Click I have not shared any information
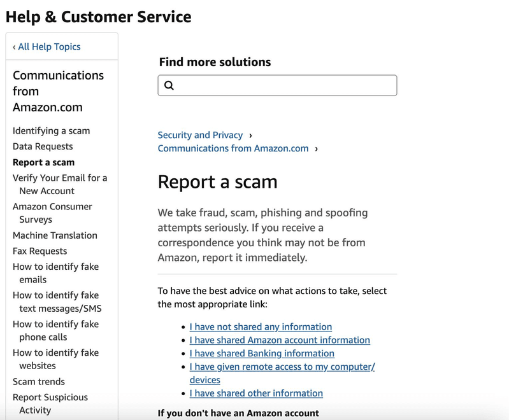 pyautogui.click(x=261, y=326)
